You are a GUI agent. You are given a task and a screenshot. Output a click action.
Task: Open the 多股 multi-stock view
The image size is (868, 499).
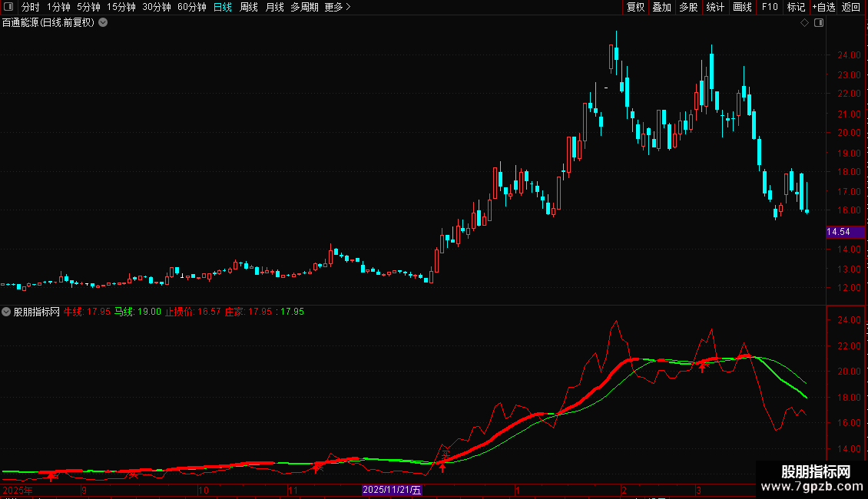pyautogui.click(x=688, y=7)
